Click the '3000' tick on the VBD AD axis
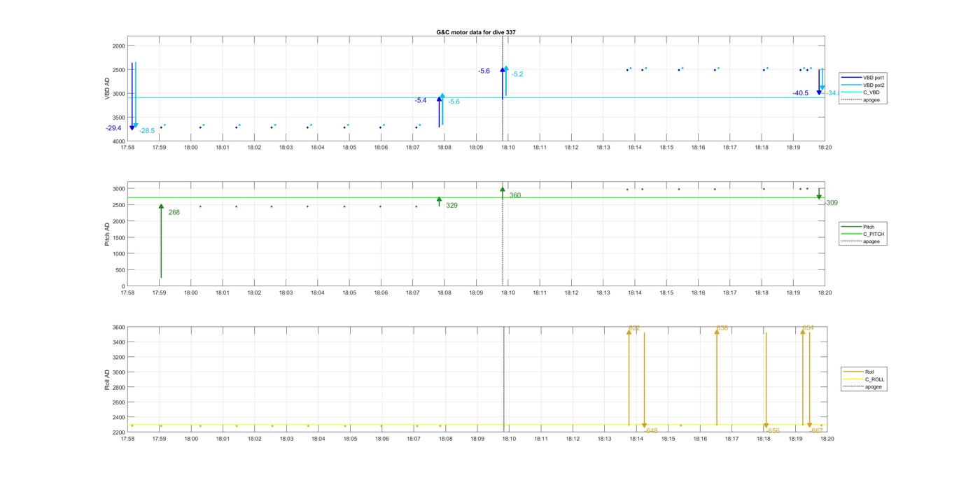Screen dimensions: 980x485 click(x=119, y=94)
